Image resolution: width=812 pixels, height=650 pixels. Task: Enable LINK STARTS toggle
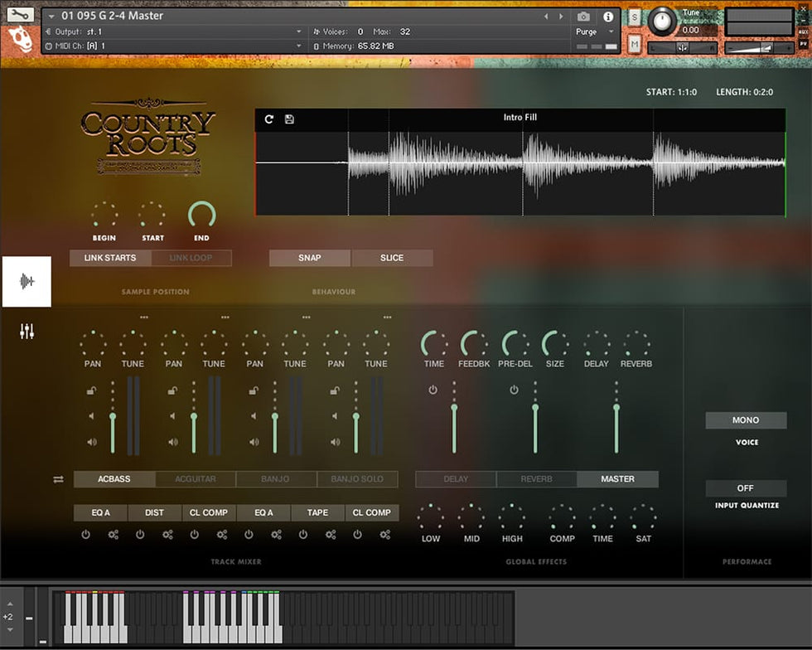[x=110, y=258]
